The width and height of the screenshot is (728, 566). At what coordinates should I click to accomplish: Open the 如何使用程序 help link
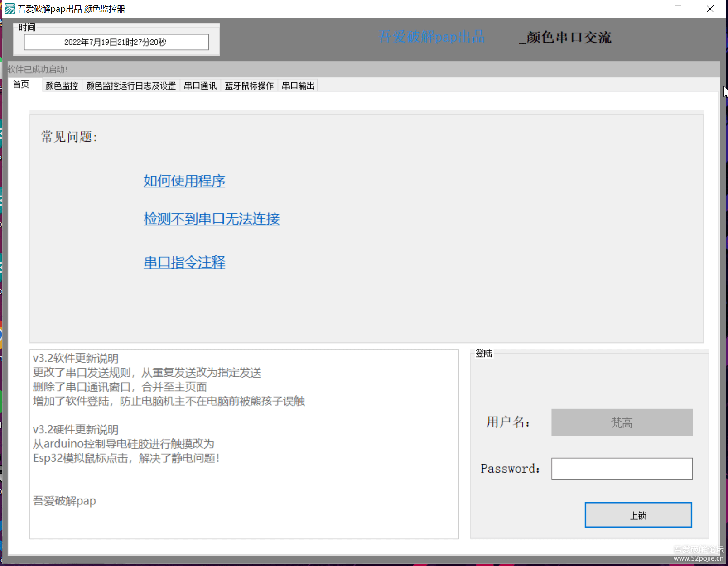click(184, 181)
